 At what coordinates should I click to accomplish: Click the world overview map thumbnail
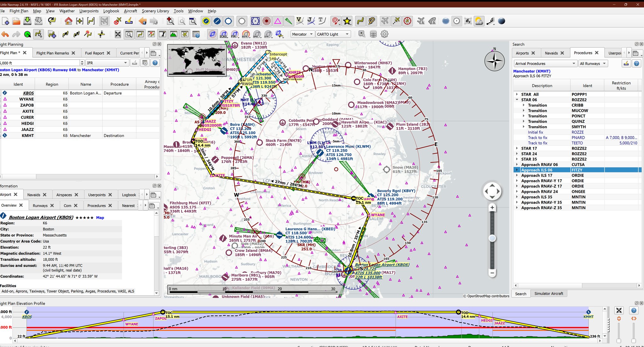point(197,60)
